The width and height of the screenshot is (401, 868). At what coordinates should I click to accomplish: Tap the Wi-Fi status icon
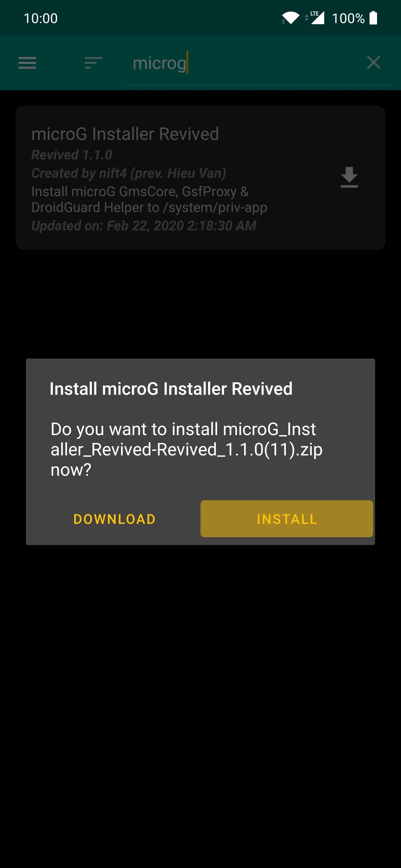[x=291, y=18]
